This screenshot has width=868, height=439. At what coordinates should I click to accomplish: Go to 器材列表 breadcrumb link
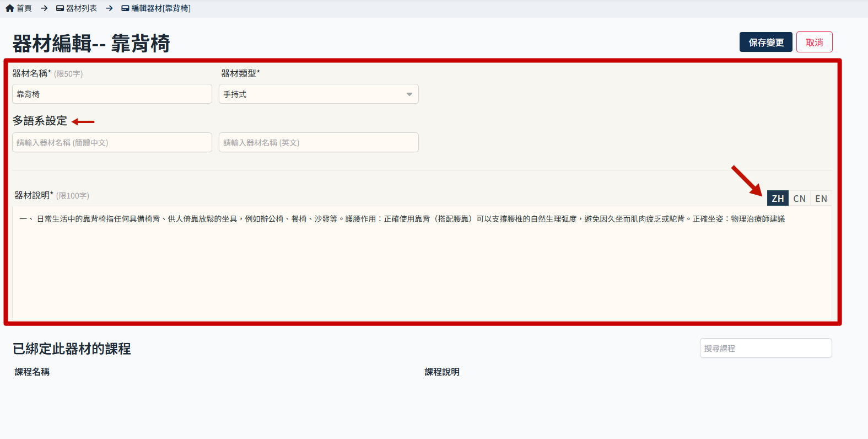point(82,8)
